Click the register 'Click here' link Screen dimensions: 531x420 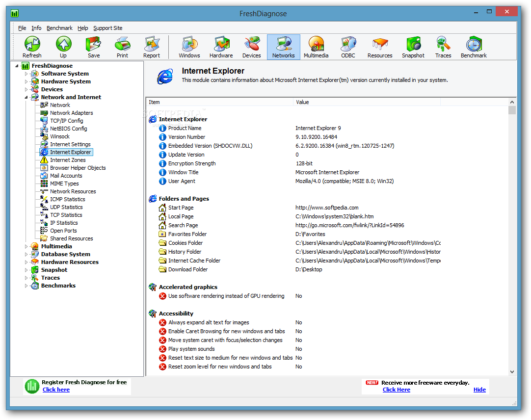tap(56, 390)
